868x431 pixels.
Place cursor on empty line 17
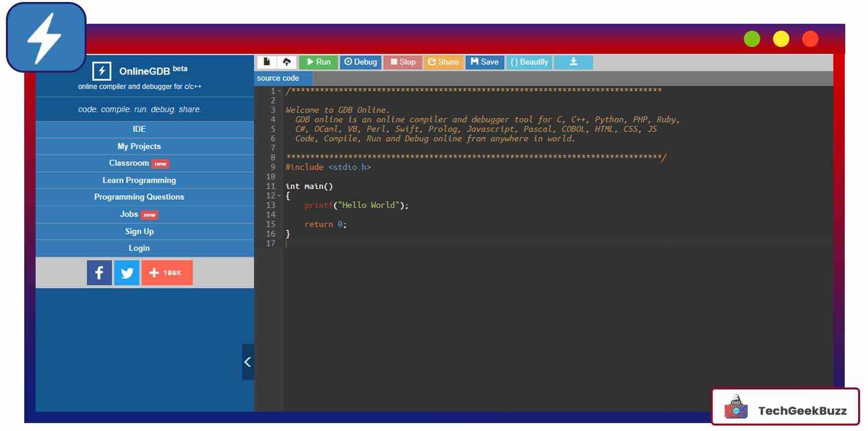(x=445, y=243)
